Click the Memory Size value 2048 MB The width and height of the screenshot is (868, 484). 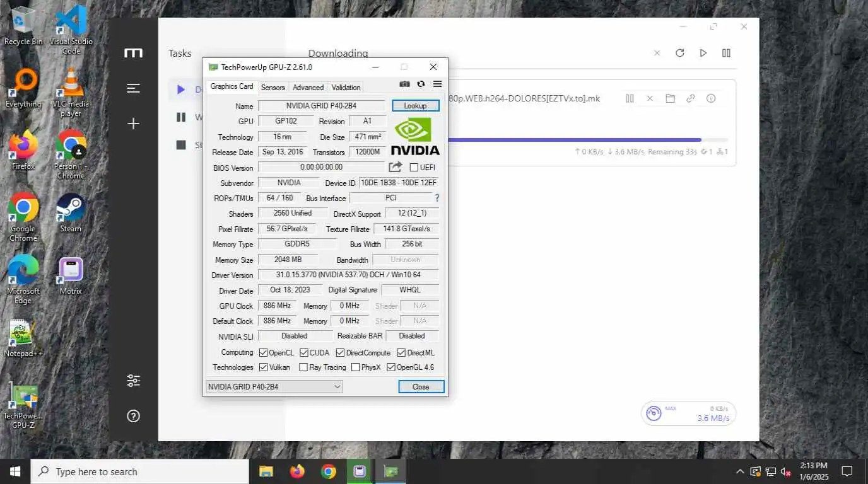pos(288,260)
